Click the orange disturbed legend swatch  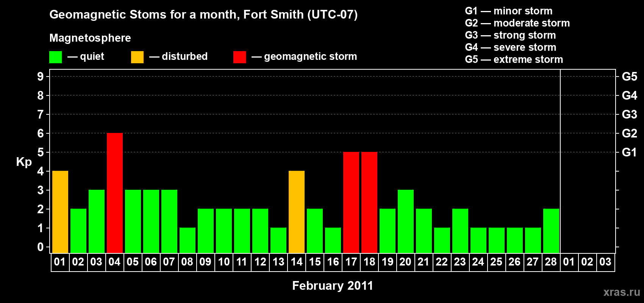(x=137, y=57)
